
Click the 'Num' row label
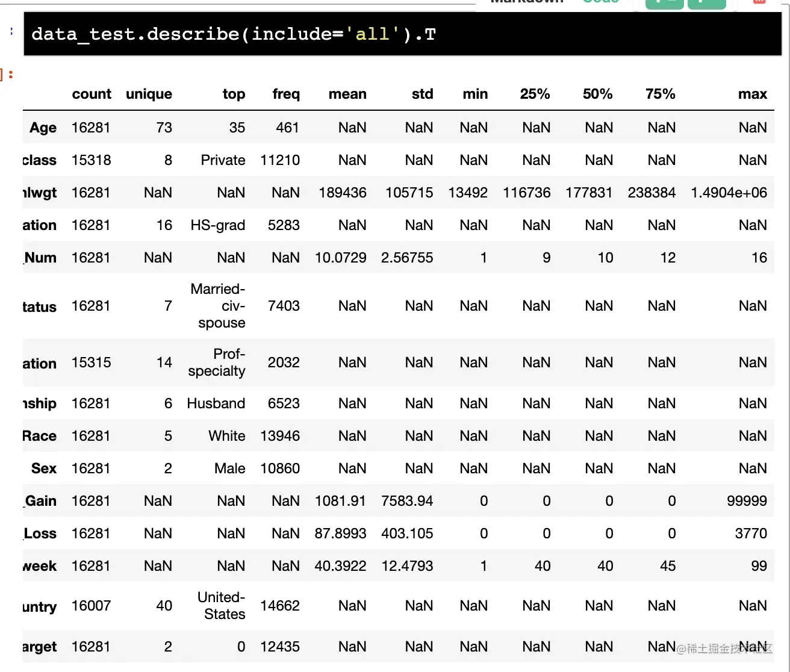click(40, 258)
